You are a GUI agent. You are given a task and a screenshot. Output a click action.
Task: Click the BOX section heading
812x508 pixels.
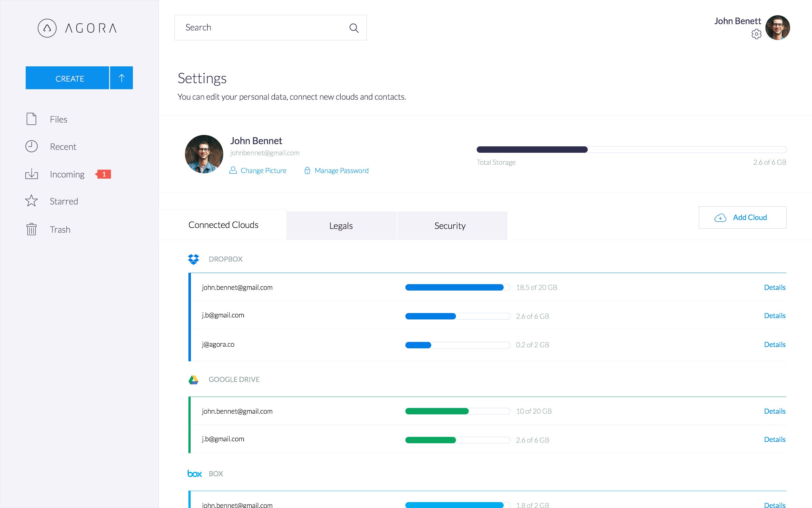coord(216,474)
